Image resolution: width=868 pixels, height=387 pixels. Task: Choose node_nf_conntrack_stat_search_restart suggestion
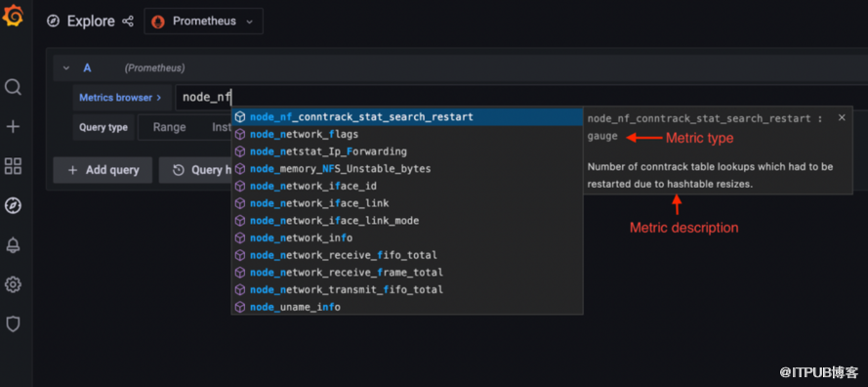407,117
